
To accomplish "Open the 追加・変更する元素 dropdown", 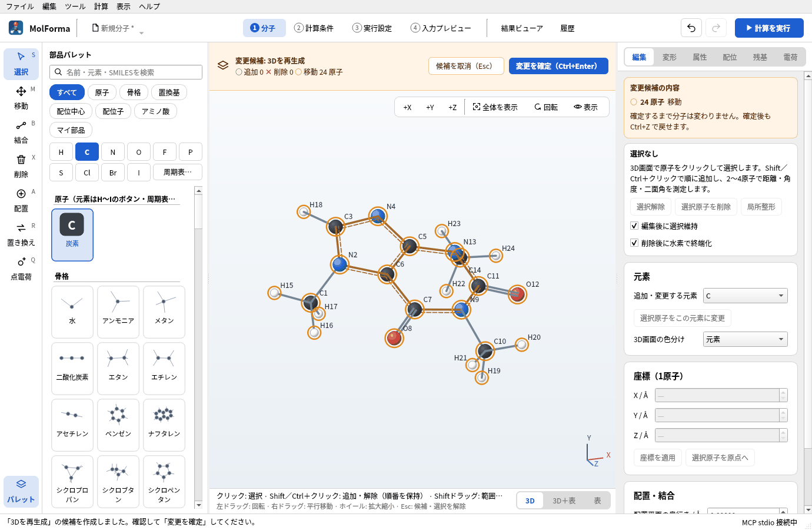I will [746, 296].
